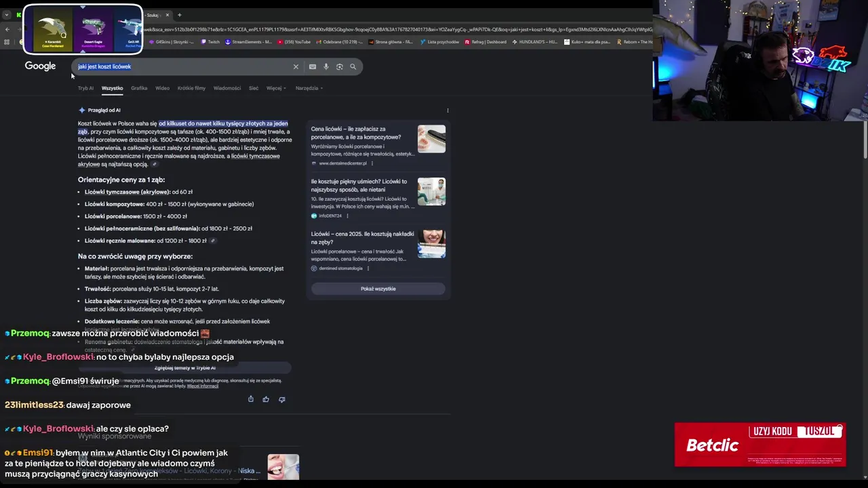Viewport: 868px width, 488px height.
Task: Open the Refrag Dashboard bookmark
Action: [484, 42]
